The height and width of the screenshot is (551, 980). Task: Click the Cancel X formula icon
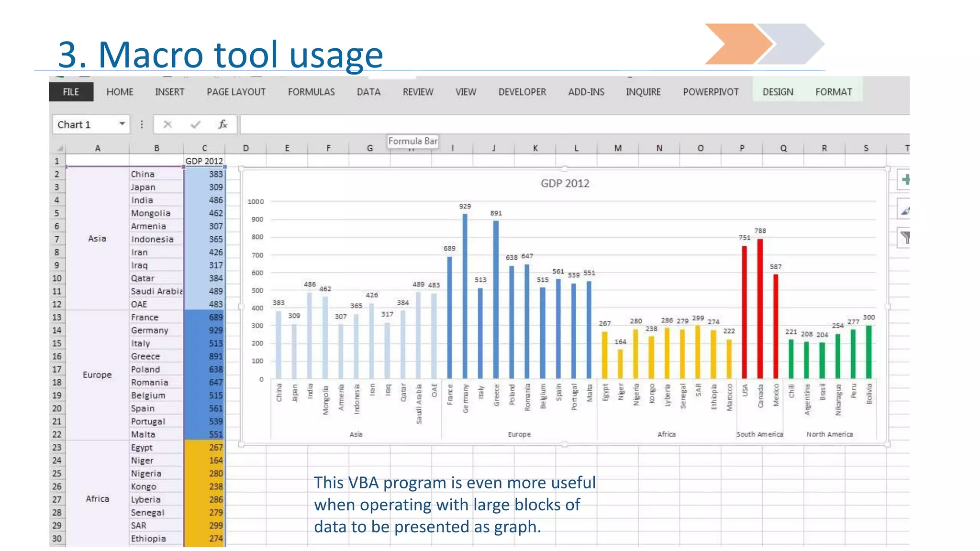click(167, 124)
